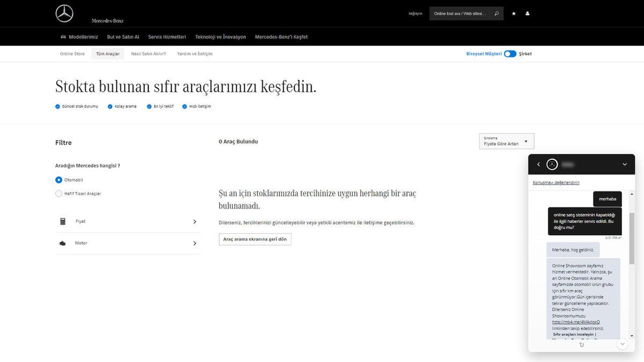This screenshot has height=362, width=644.
Task: Select the Otomobil radio button
Action: pyautogui.click(x=58, y=180)
